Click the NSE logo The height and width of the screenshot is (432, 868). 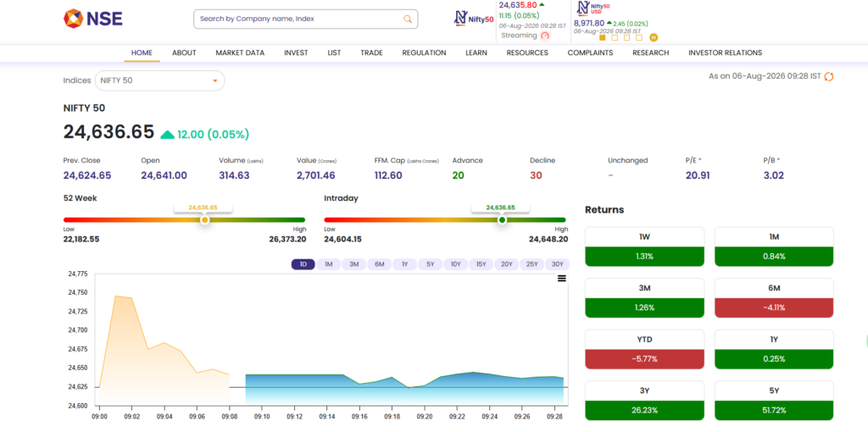click(93, 19)
